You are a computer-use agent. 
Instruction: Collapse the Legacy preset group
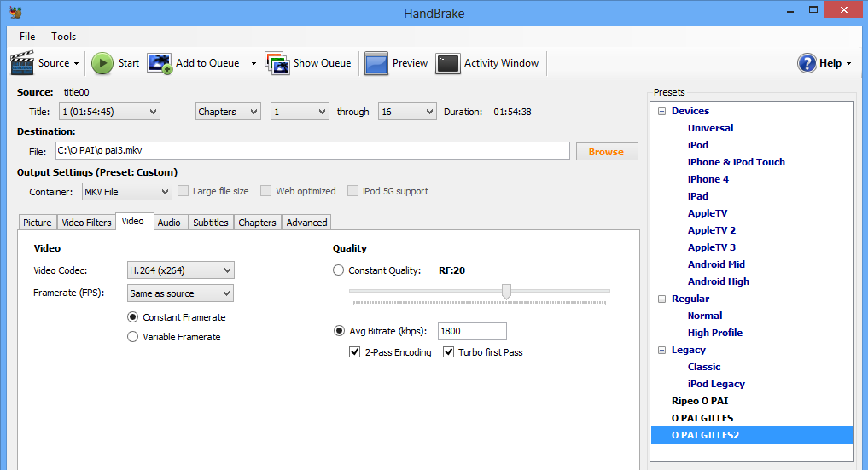[661, 350]
